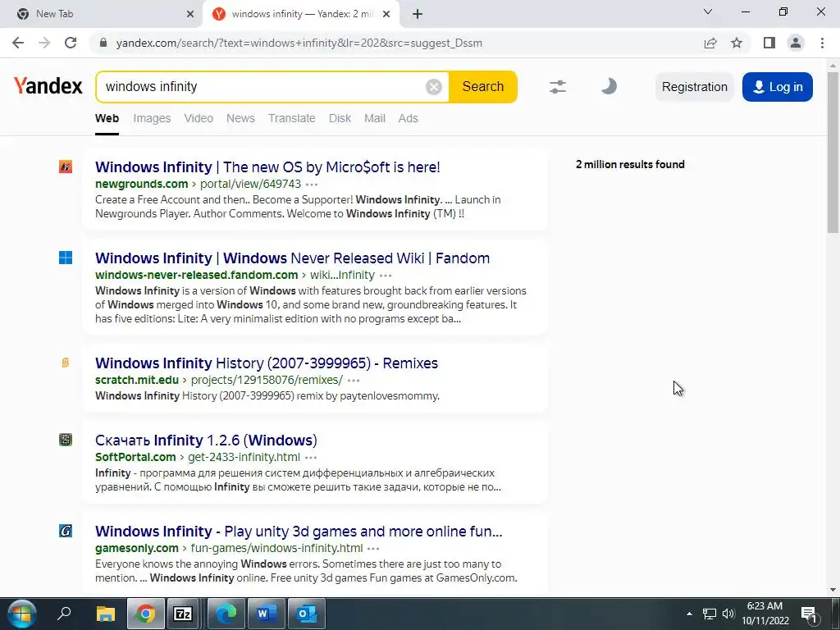Click the SoftPortal result favicon
This screenshot has height=630, width=840.
(66, 440)
